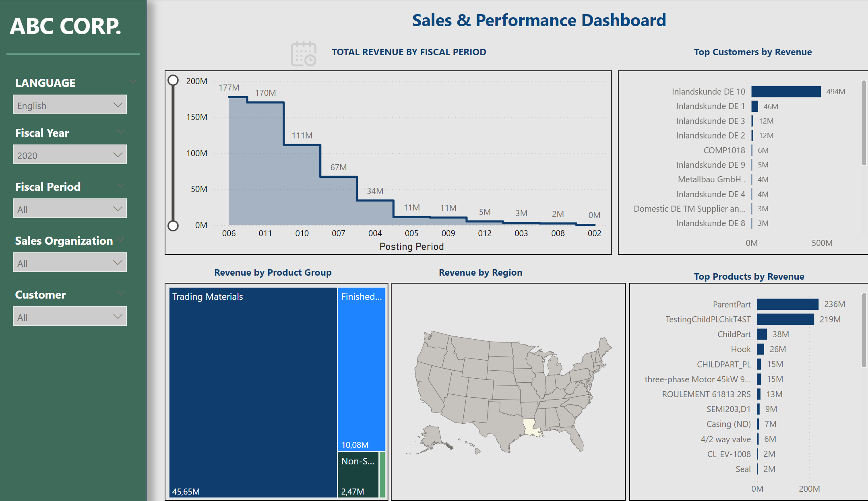Collapse the Fiscal Year slicer header chevron
Screen dimensions: 868x501
[x=120, y=132]
